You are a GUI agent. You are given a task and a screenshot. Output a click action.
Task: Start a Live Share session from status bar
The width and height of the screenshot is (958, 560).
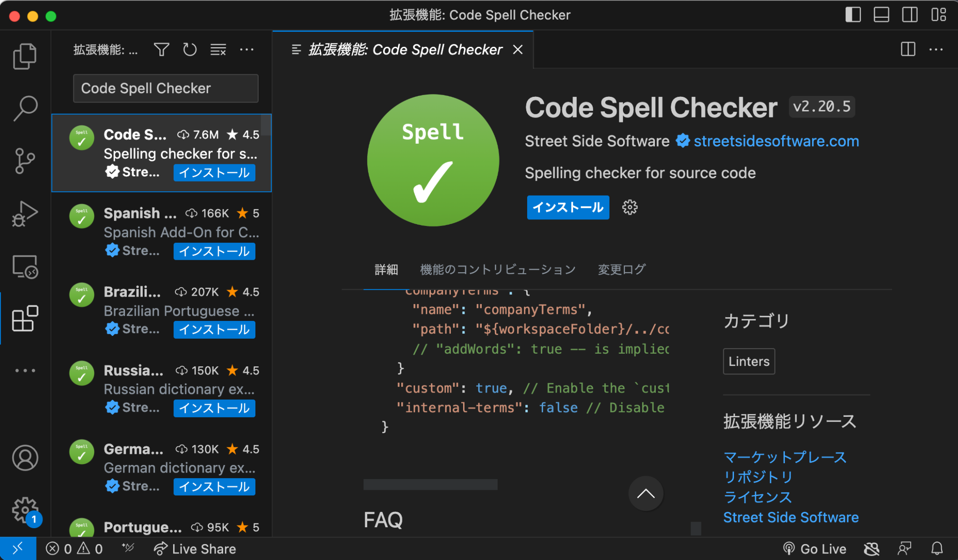click(x=194, y=548)
